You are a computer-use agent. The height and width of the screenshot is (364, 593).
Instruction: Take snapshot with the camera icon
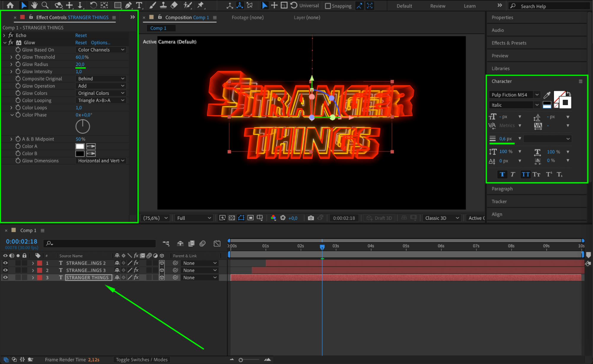[x=311, y=218]
